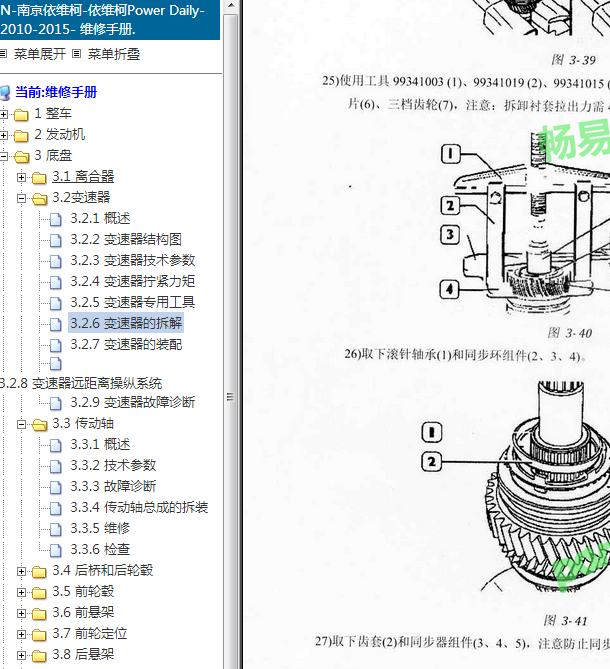Click the page icon of 3.3.2 技术参数
Image resolution: width=610 pixels, height=669 pixels.
pyautogui.click(x=56, y=466)
